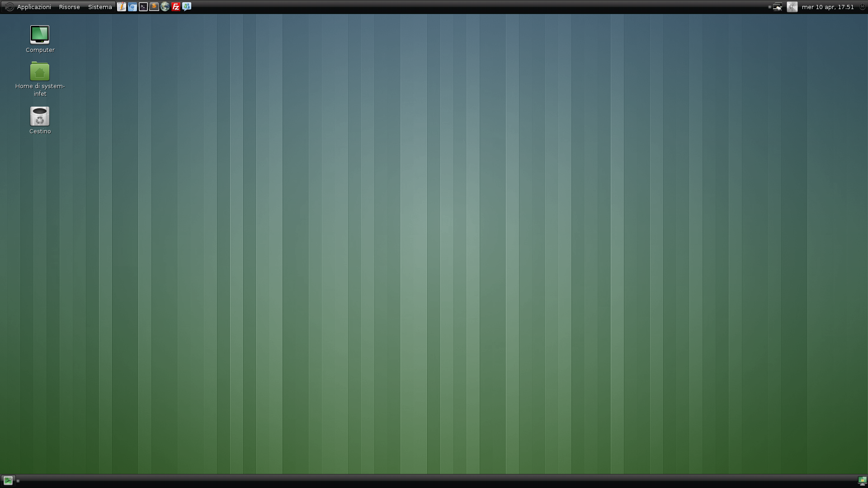Click the bottom-right workspace switcher icon
Screen dimensions: 868x488
[862, 480]
